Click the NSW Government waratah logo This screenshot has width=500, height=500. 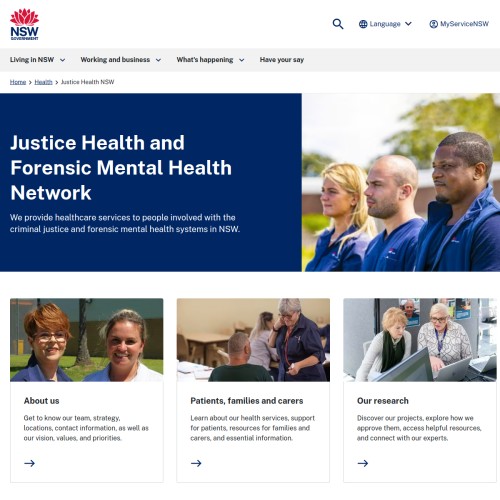pos(24,24)
